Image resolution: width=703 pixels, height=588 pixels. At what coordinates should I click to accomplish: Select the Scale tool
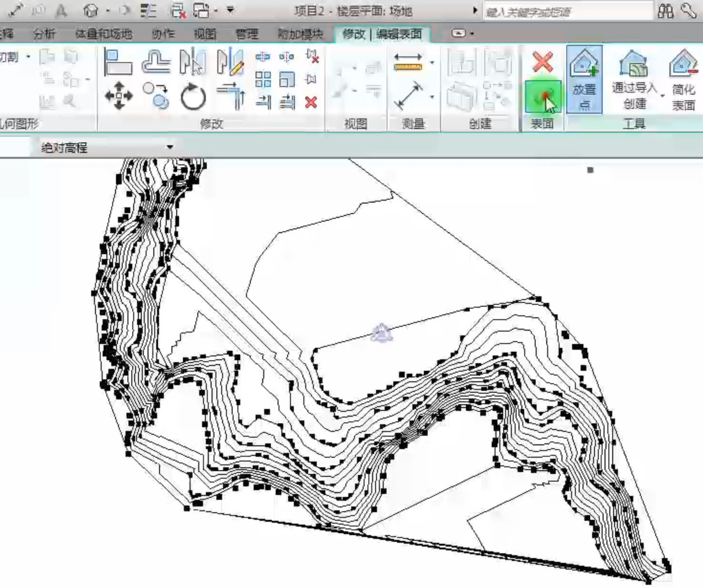pyautogui.click(x=287, y=80)
